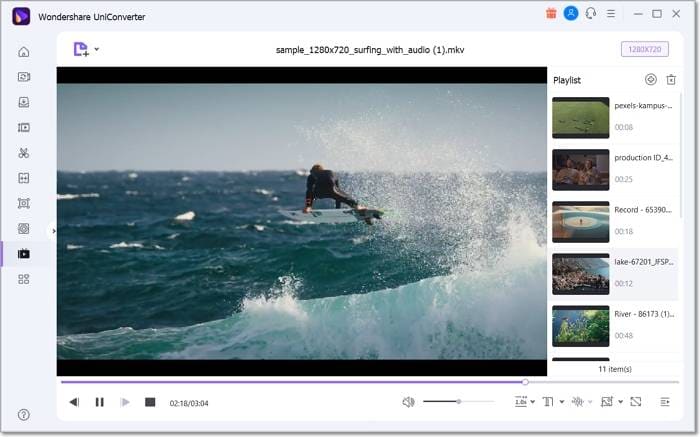Open the gift box promotion icon
This screenshot has height=437, width=700.
(551, 13)
